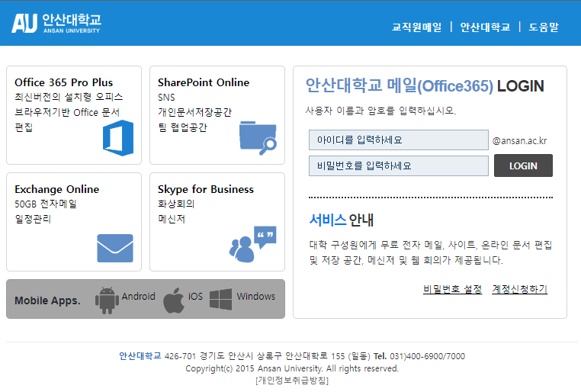Screen dimensions: 581x392
Task: Click the Mobile Apps. heading
Action: (47, 300)
